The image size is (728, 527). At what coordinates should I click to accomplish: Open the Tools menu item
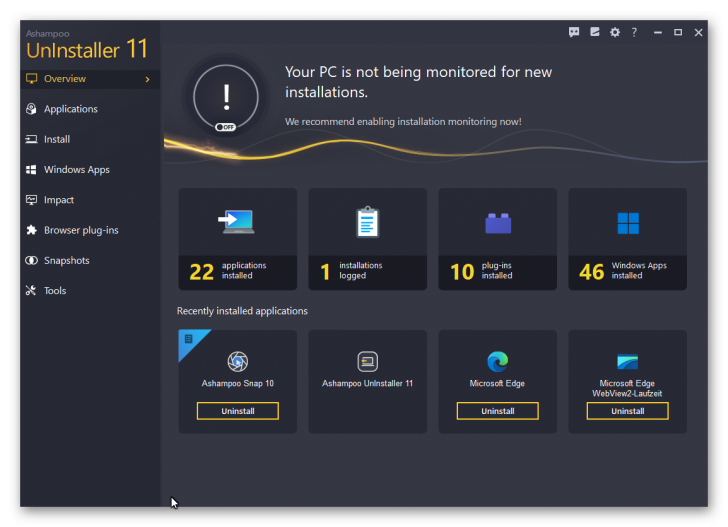tap(90, 291)
